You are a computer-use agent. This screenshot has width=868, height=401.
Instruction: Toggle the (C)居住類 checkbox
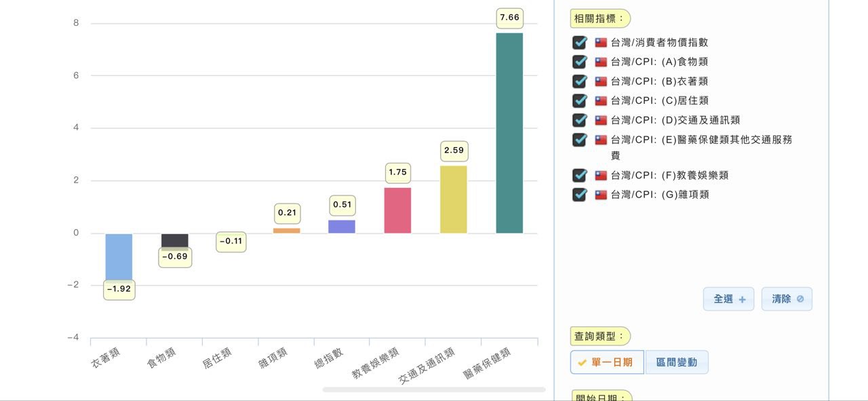point(579,100)
